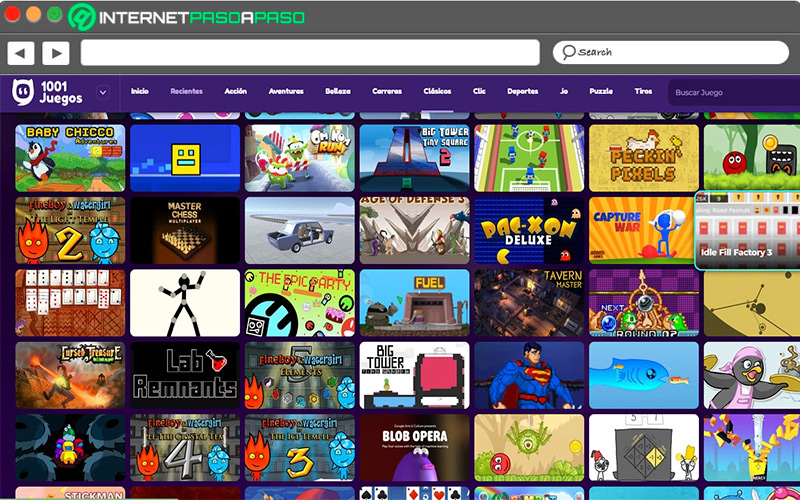800x500 pixels.
Task: Play the pixel Superman game
Action: (529, 376)
